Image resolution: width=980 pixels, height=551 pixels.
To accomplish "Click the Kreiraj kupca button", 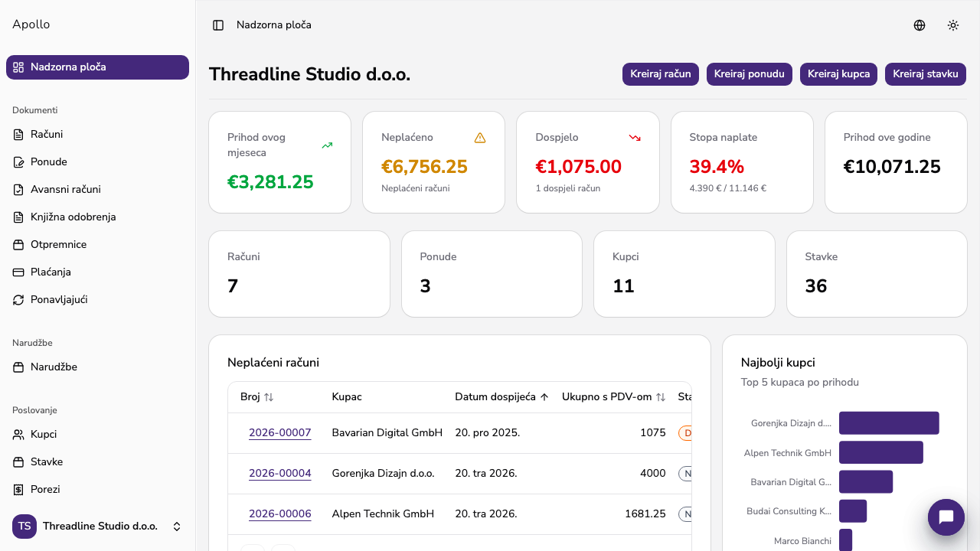I will tap(838, 74).
